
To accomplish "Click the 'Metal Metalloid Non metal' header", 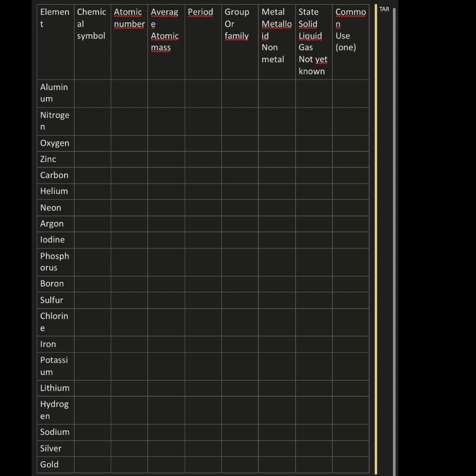I will pyautogui.click(x=277, y=42).
